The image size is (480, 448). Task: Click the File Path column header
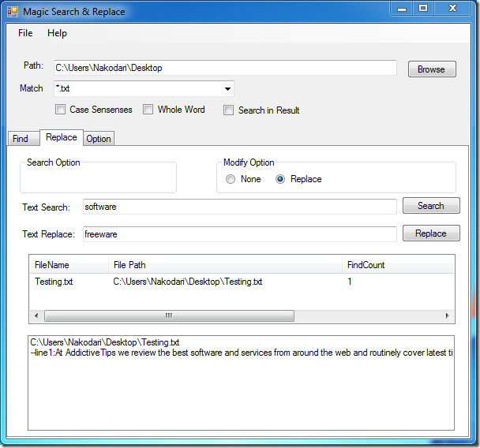coord(225,265)
